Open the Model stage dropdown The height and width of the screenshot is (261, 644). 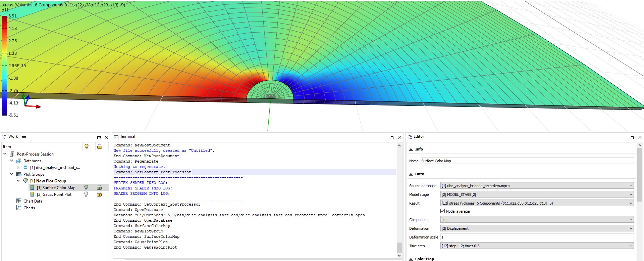pyautogui.click(x=537, y=194)
